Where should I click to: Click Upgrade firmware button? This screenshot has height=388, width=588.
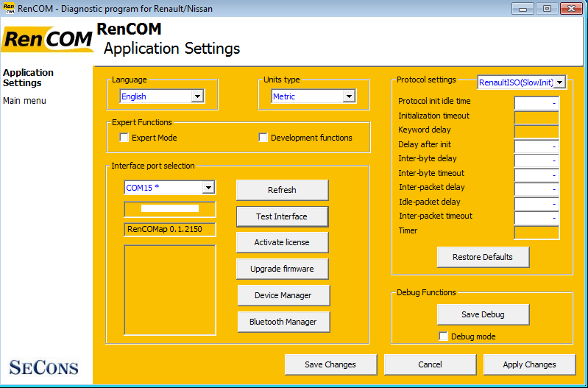click(x=282, y=269)
